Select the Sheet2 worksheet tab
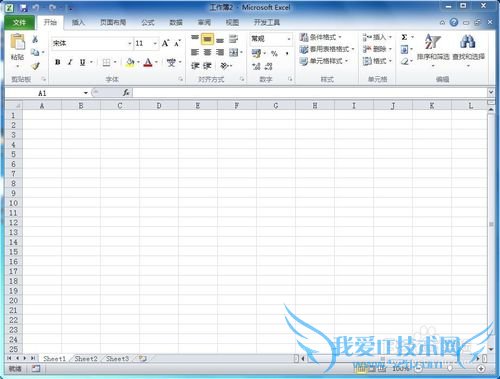The width and height of the screenshot is (500, 379). click(86, 359)
